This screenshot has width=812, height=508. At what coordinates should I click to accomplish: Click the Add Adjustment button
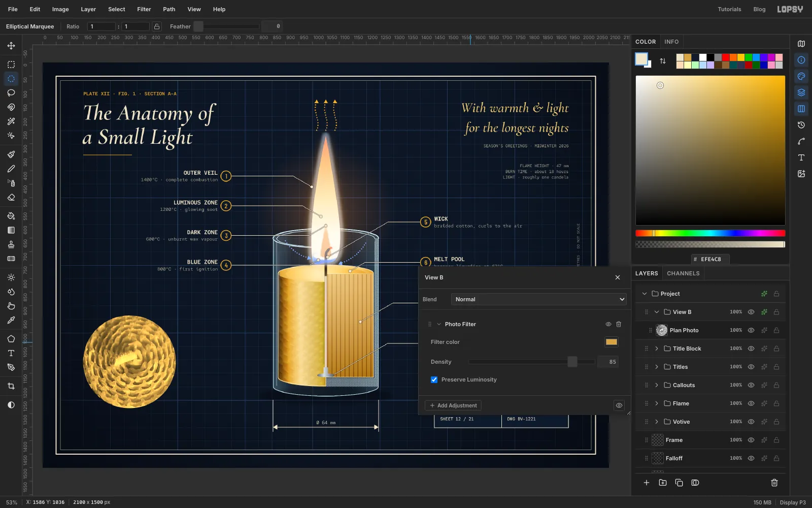tap(453, 405)
